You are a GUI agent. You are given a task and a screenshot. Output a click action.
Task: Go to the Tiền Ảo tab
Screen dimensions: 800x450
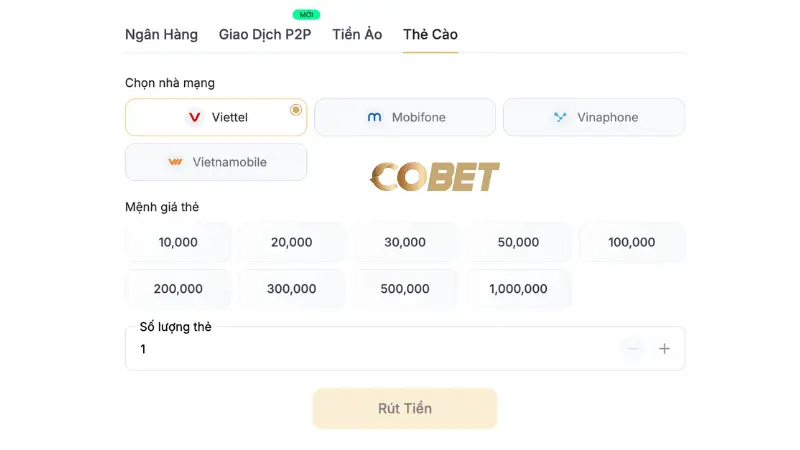coord(358,35)
